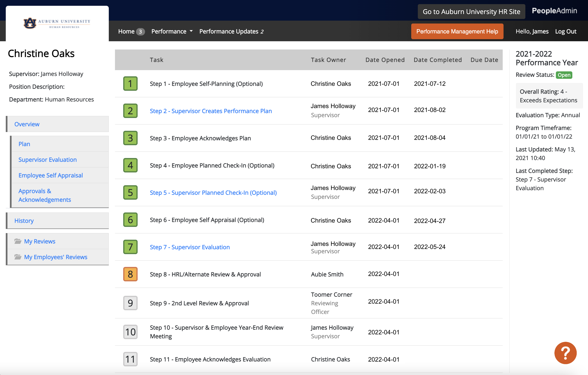Click the gray step 9 number badge
This screenshot has height=375, width=588.
point(130,303)
